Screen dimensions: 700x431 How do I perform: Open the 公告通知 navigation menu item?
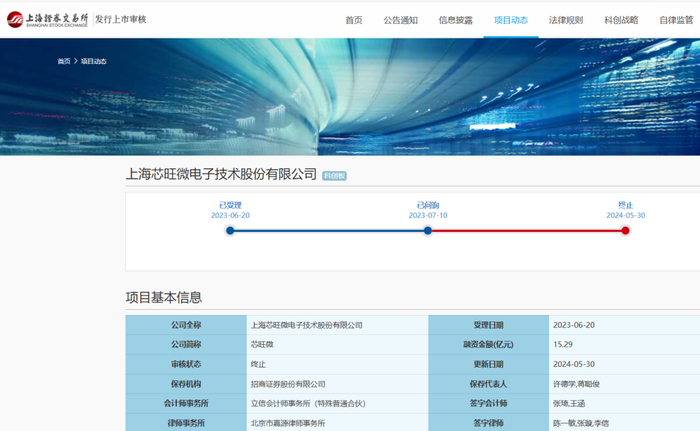[x=400, y=20]
